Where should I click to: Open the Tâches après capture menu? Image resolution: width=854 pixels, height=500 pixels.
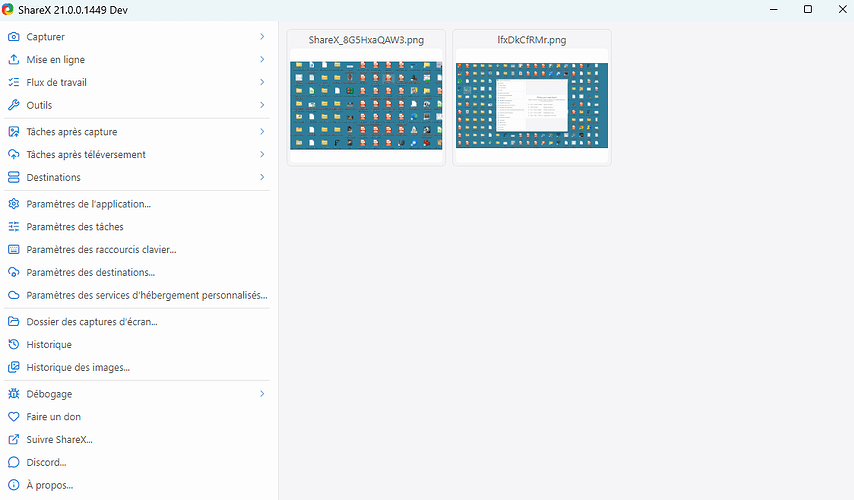pos(137,132)
